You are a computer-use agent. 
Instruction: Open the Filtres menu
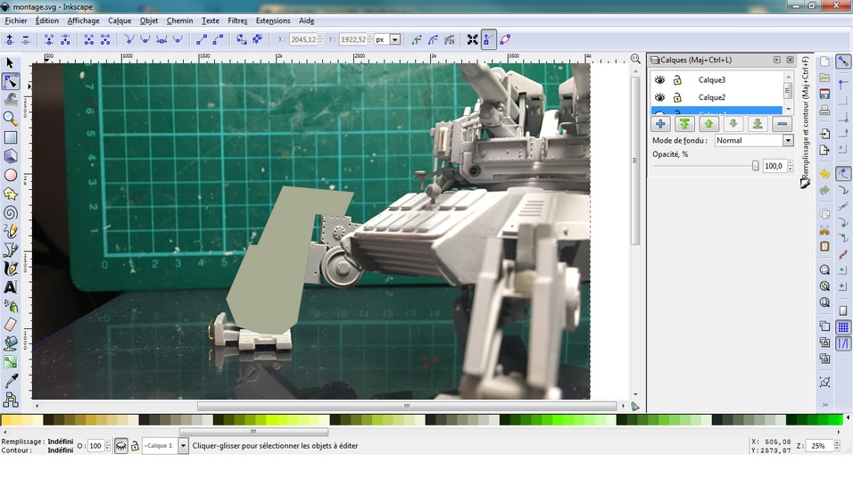point(237,21)
